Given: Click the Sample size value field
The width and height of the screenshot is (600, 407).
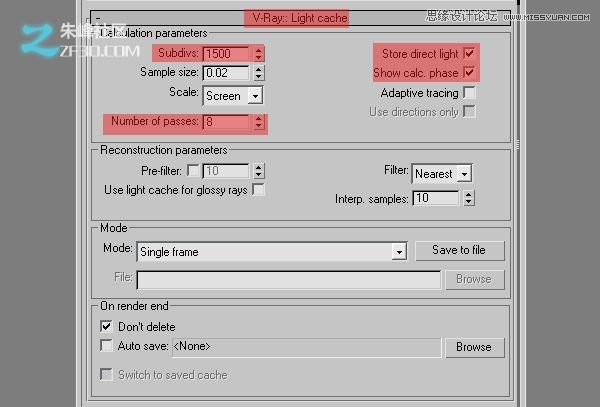Looking at the screenshot, I should [227, 73].
